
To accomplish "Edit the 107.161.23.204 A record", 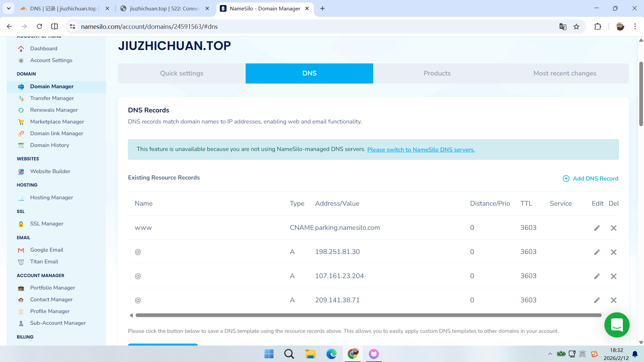I will coord(597,276).
